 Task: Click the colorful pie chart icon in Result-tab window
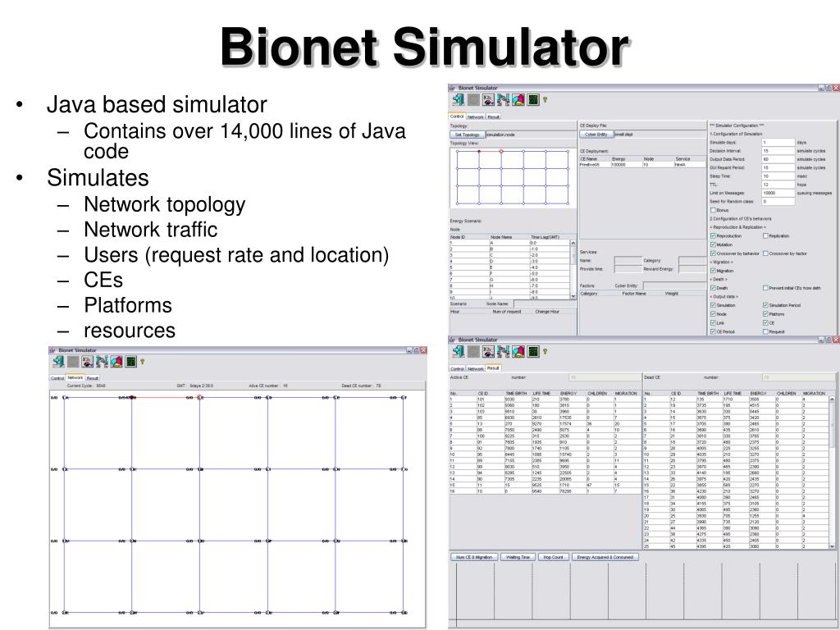[518, 351]
